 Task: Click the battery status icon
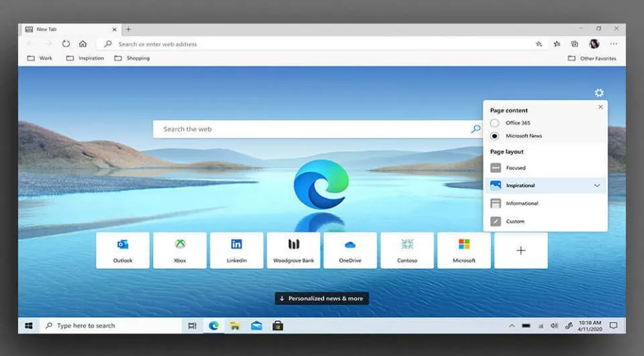click(x=526, y=326)
